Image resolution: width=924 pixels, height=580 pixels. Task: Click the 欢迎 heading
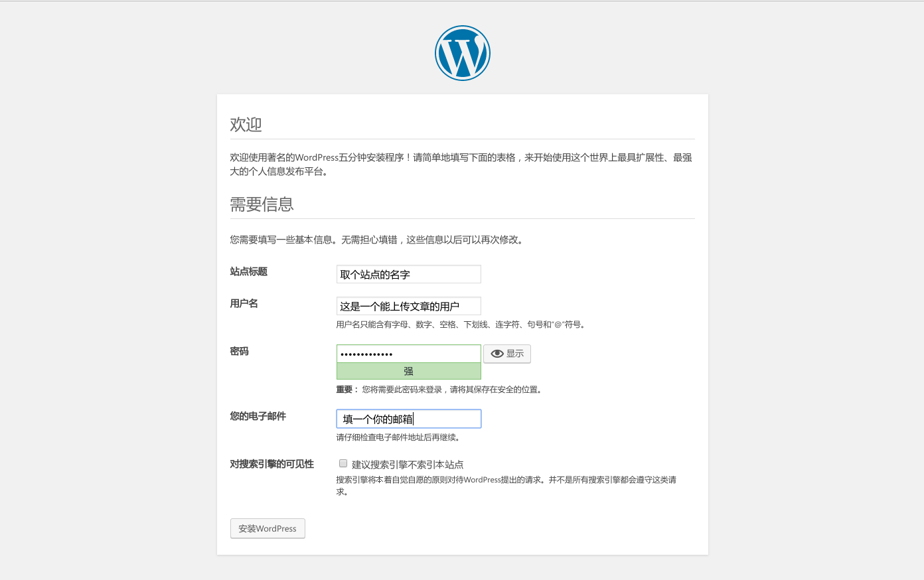(246, 125)
